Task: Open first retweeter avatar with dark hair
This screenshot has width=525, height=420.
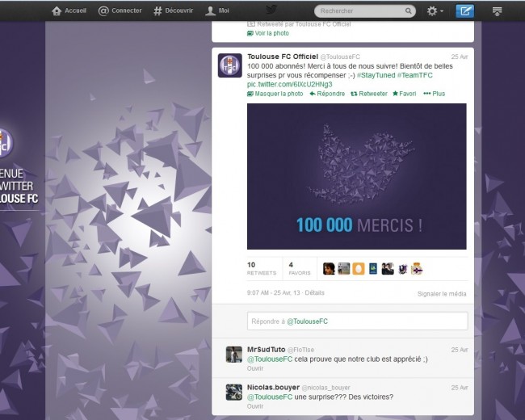Action: click(x=329, y=269)
